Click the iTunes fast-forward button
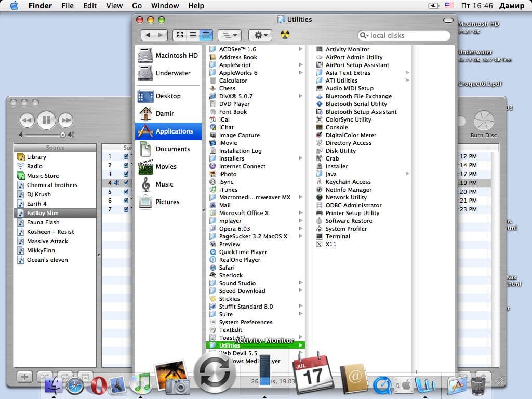The height and width of the screenshot is (399, 532). tap(66, 120)
